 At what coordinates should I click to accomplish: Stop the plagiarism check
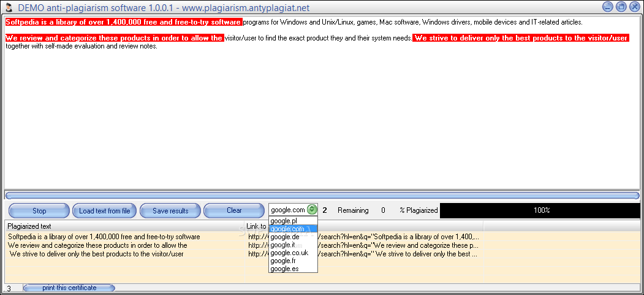[x=39, y=211]
